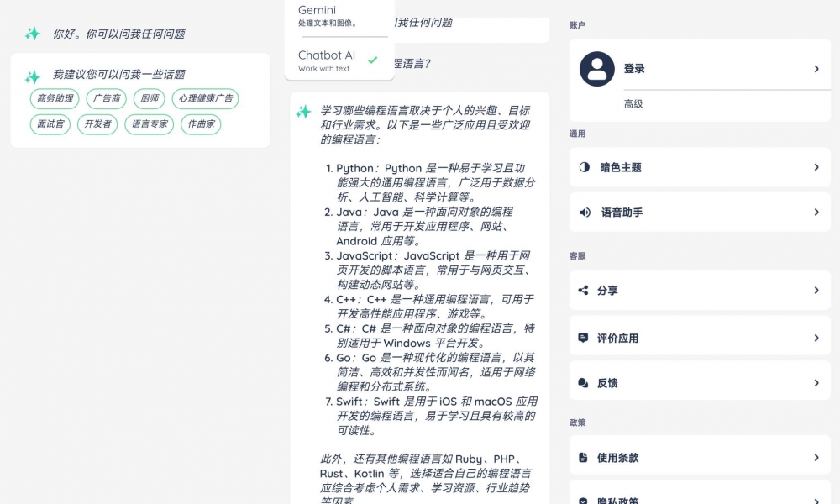Click the dark theme half-circle icon
840x504 pixels.
(x=585, y=167)
